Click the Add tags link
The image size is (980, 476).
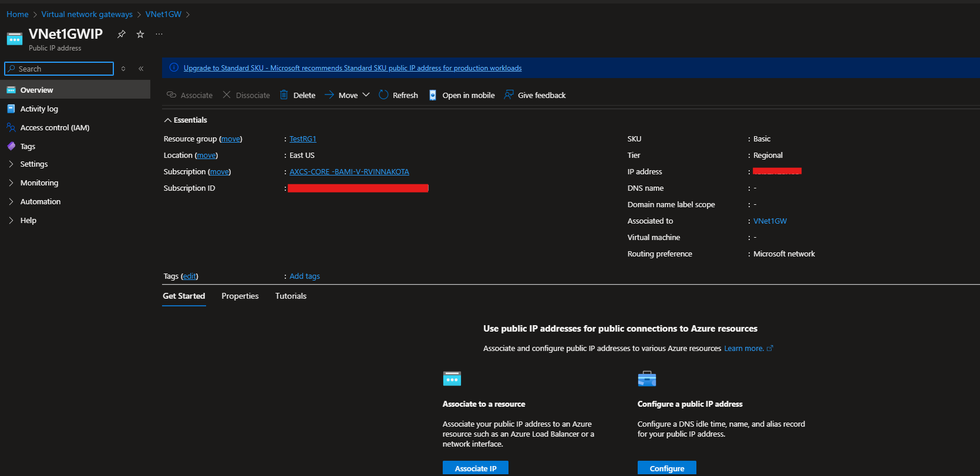(305, 276)
